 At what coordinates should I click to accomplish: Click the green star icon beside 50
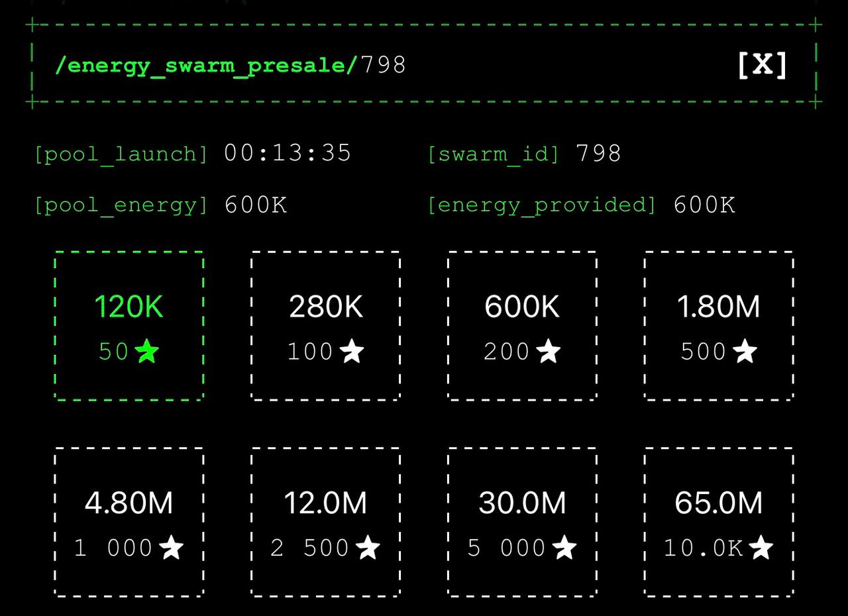coord(147,351)
